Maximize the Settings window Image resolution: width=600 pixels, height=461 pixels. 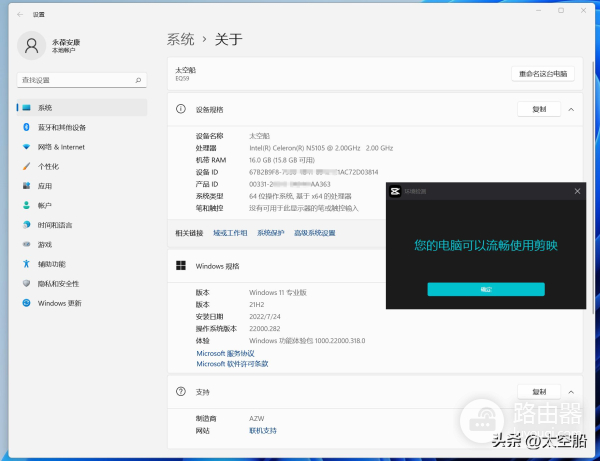pos(561,11)
